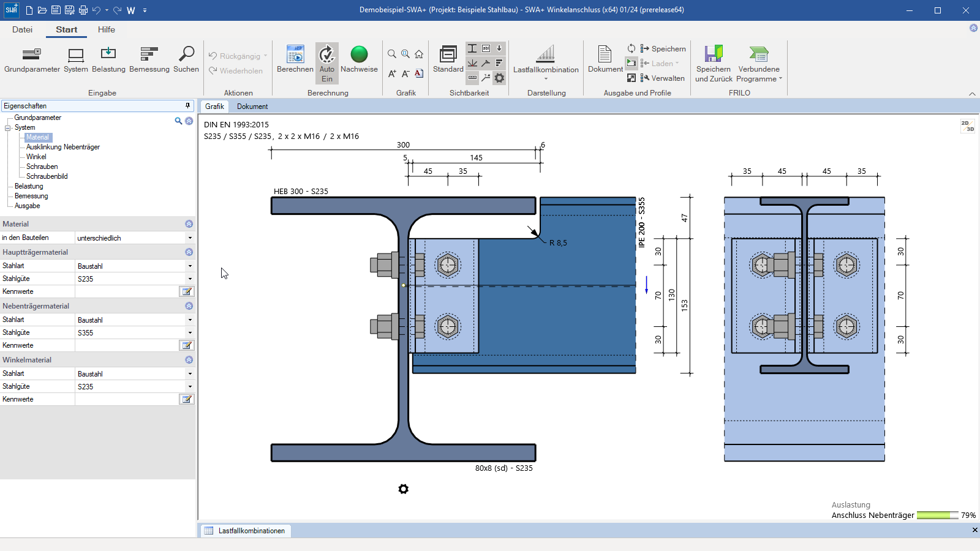Reset view with the home icon
This screenshot has width=980, height=551.
419,54
